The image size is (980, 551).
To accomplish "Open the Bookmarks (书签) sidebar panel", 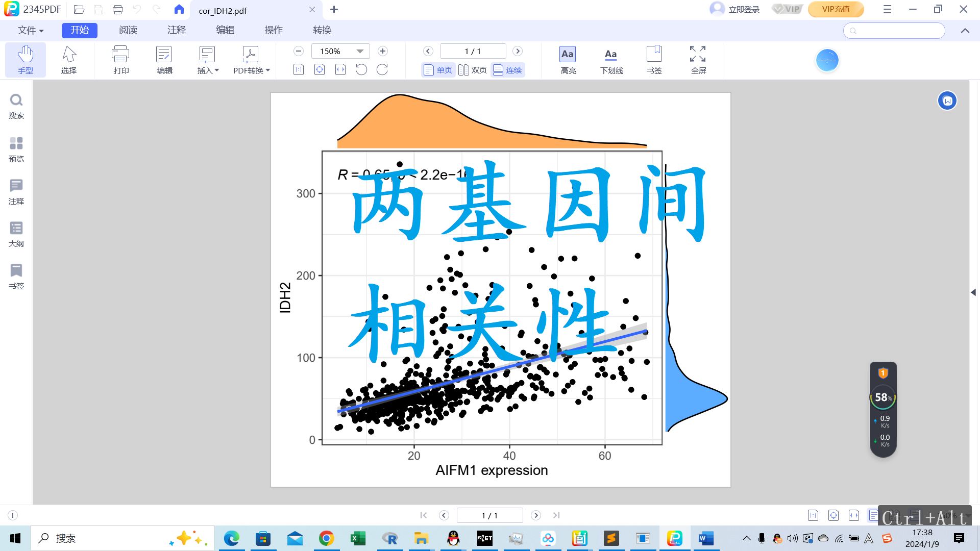I will (x=16, y=276).
